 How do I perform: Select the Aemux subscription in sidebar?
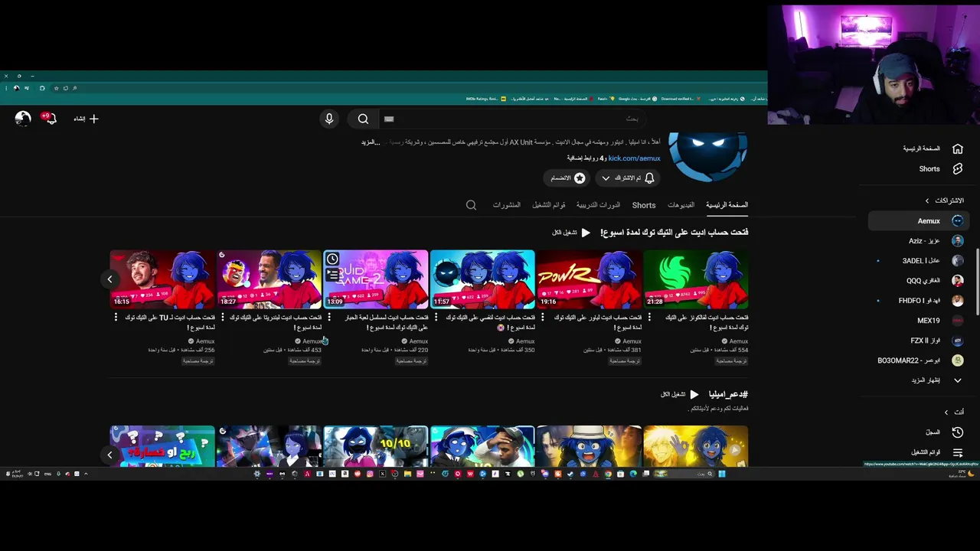pyautogui.click(x=919, y=220)
